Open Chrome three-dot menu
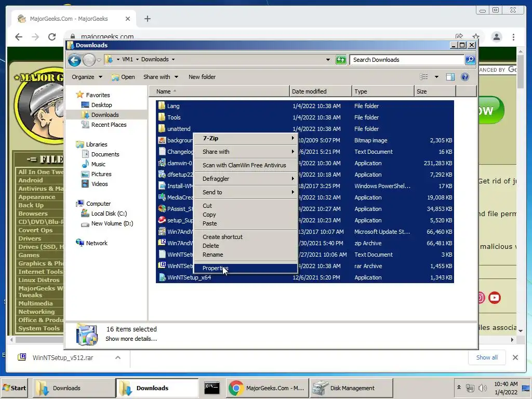Viewport: 532px width, 399px height. pyautogui.click(x=513, y=37)
